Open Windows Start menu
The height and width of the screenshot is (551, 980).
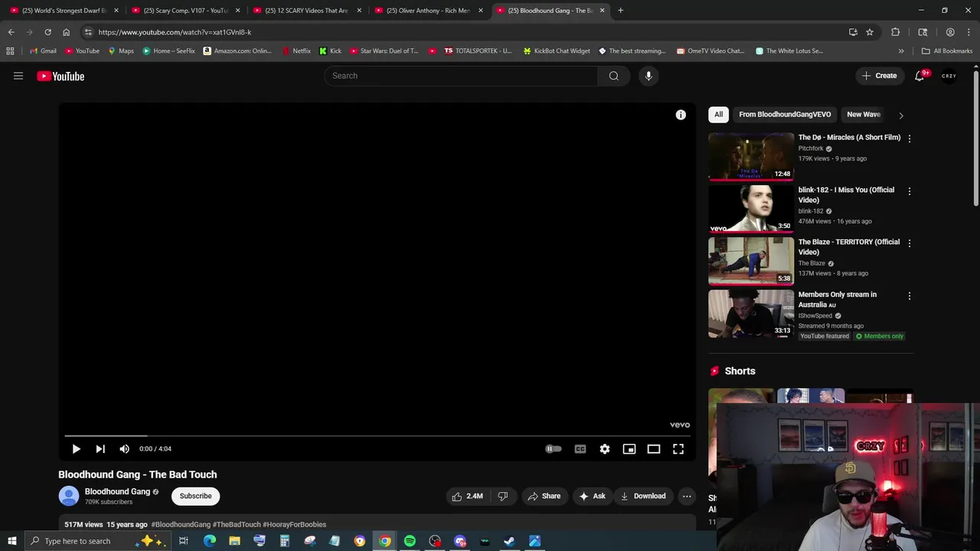pos(11,541)
